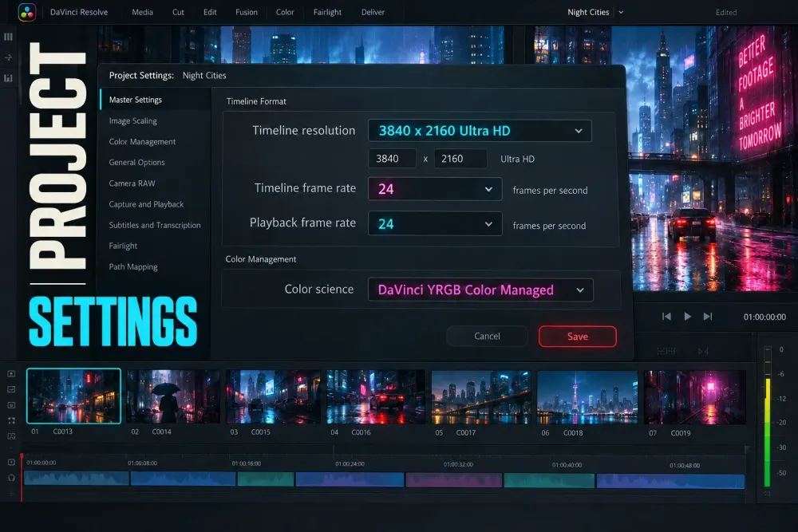The width and height of the screenshot is (798, 532).
Task: Jump to next clip in viewer
Action: (x=707, y=317)
